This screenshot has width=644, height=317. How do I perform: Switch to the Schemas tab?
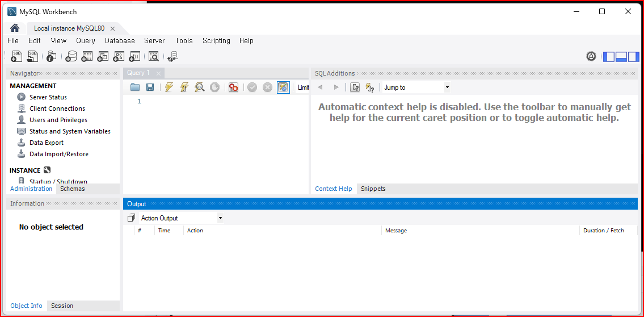72,189
